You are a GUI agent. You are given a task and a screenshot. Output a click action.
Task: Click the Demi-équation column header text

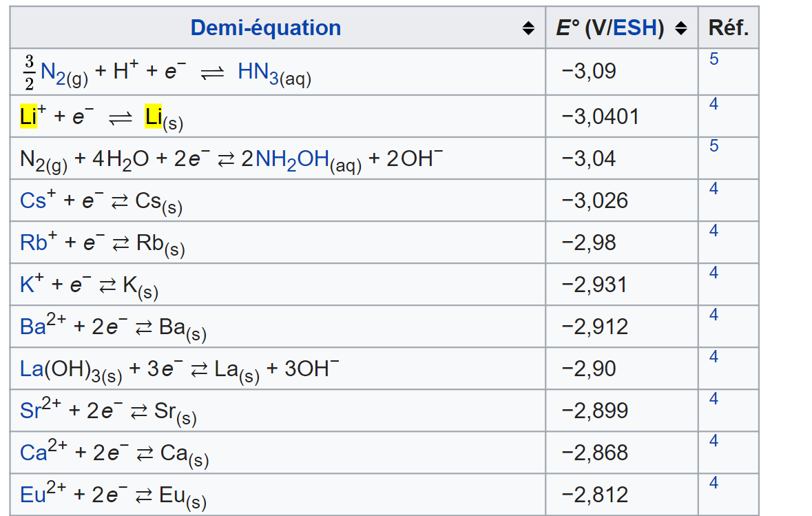(266, 28)
